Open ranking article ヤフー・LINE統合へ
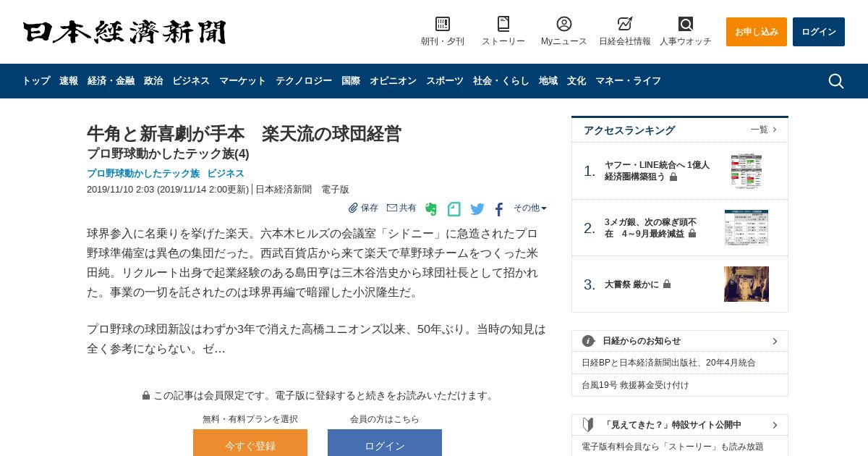The image size is (868, 456). (x=657, y=171)
